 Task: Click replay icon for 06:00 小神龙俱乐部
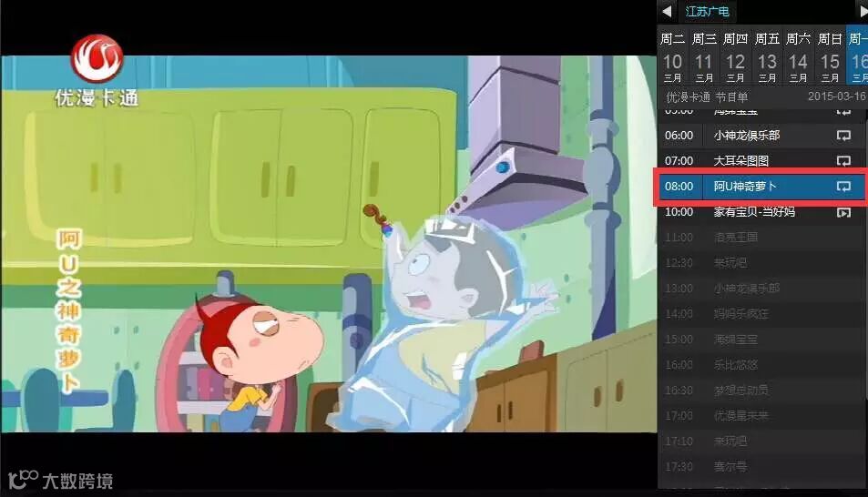pos(843,135)
